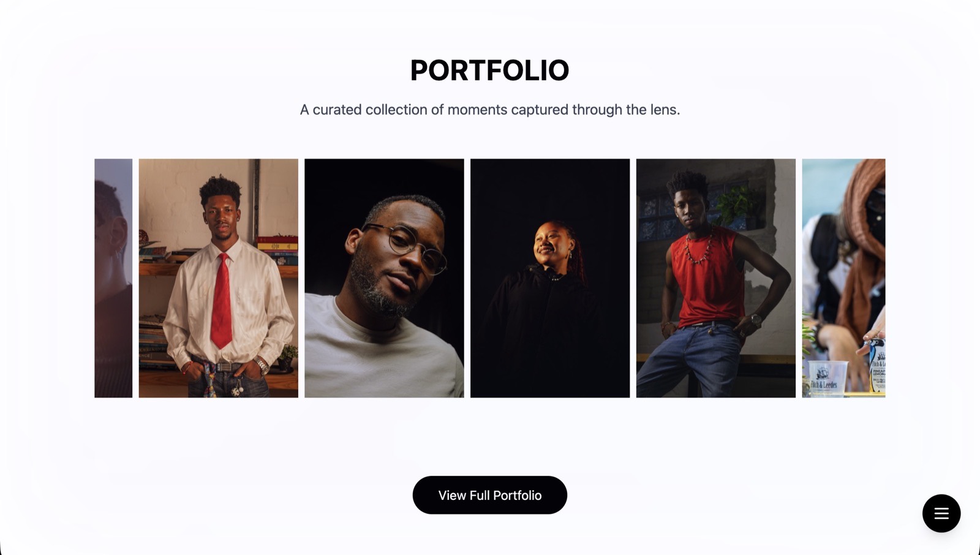The image size is (980, 555).
Task: Click the beaded necklace on the tank top man
Action: [699, 247]
